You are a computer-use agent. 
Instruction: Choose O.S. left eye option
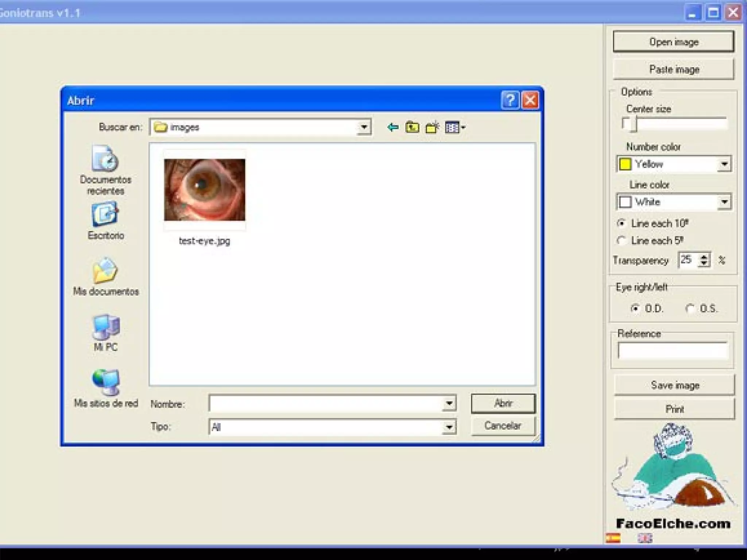(x=690, y=308)
